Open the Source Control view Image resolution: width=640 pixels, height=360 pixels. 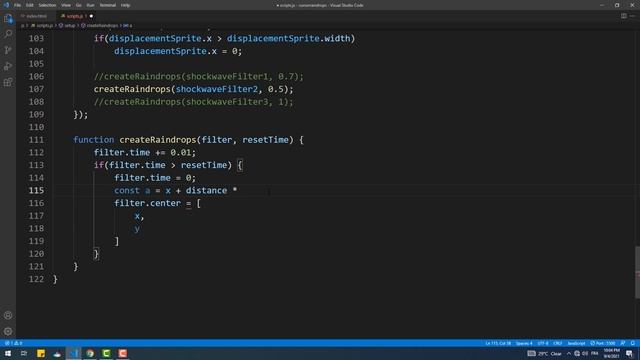[x=8, y=50]
